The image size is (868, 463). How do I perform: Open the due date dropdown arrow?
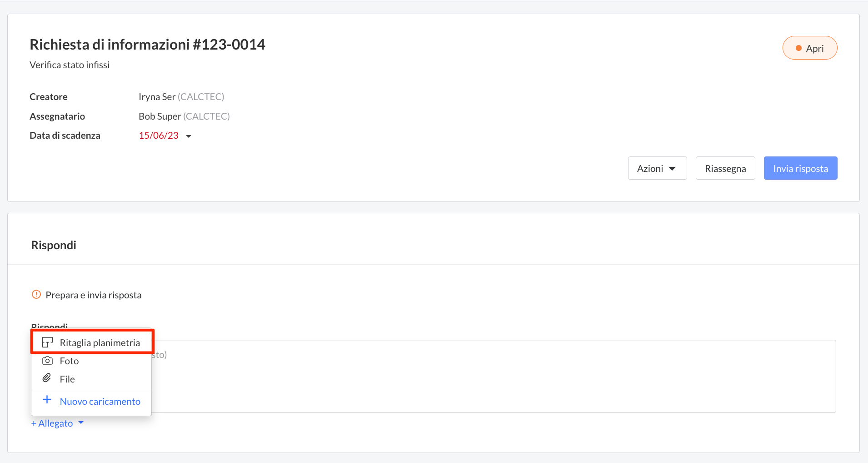pyautogui.click(x=189, y=136)
